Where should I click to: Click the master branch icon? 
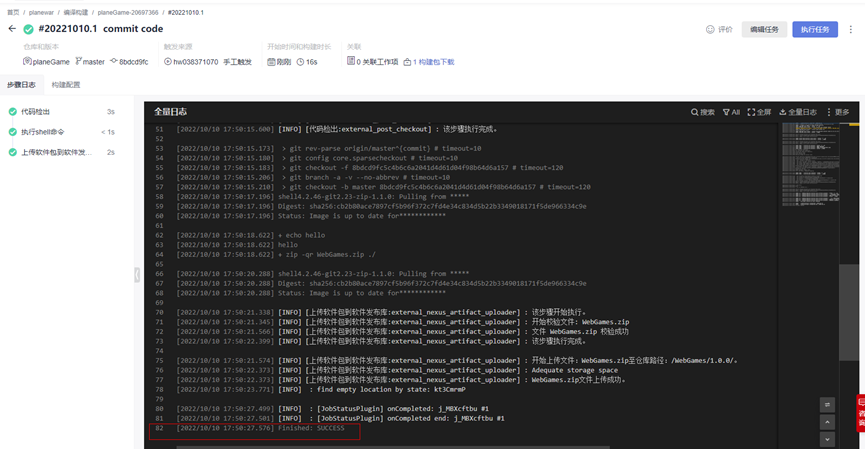pos(78,61)
